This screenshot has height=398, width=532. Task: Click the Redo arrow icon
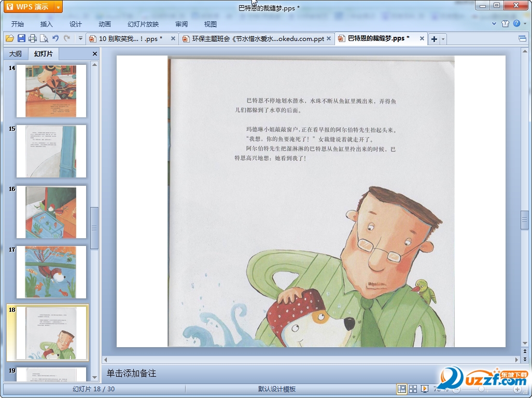click(x=67, y=38)
